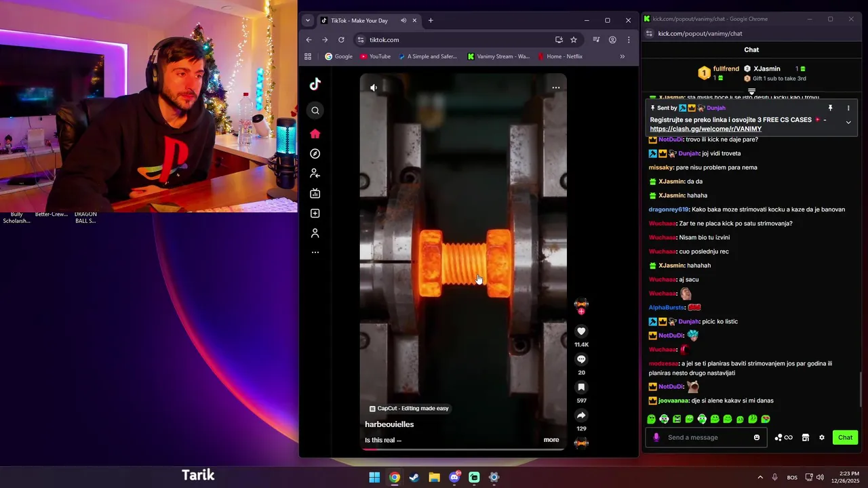The image size is (868, 488).
Task: Open TikTok Explore compass icon
Action: click(315, 154)
